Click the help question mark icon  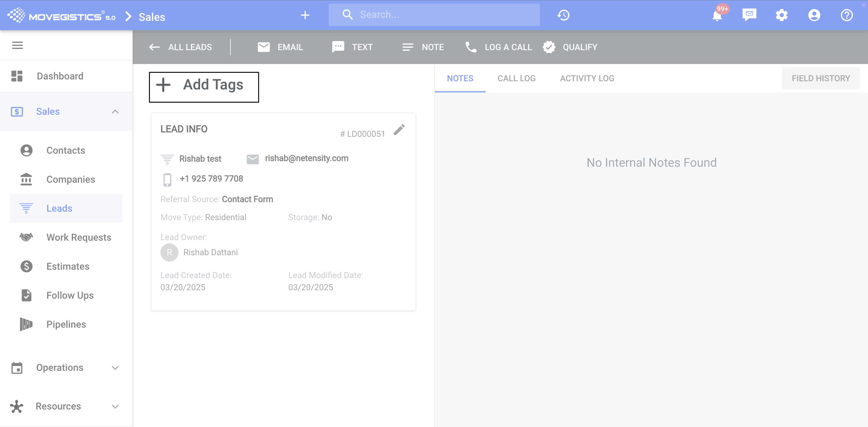[x=846, y=15]
